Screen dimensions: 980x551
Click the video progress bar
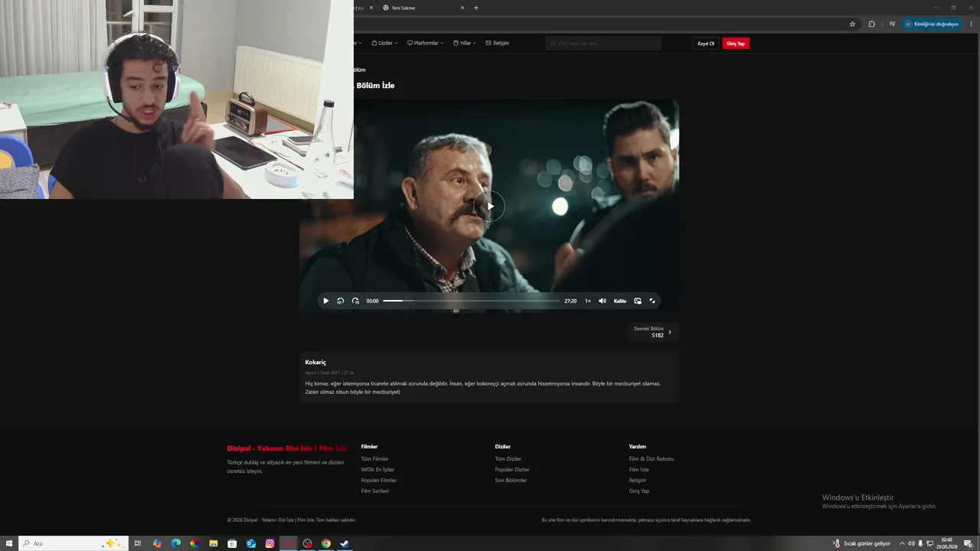click(471, 301)
